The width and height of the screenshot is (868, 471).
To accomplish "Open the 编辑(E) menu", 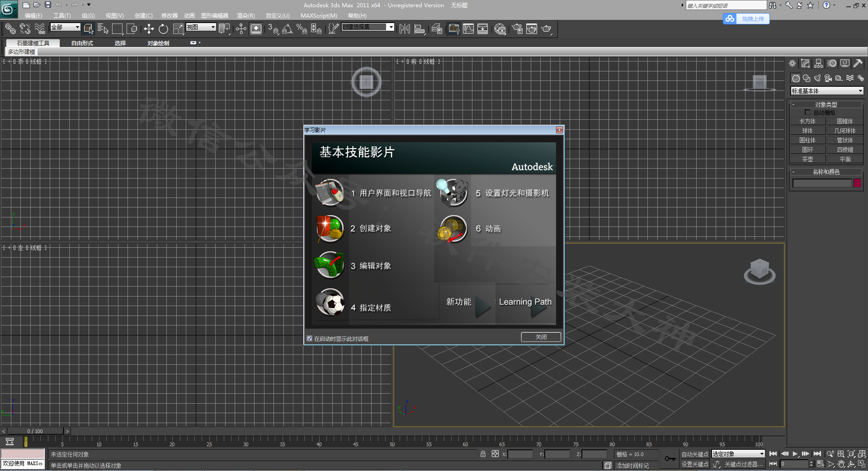I will point(33,16).
